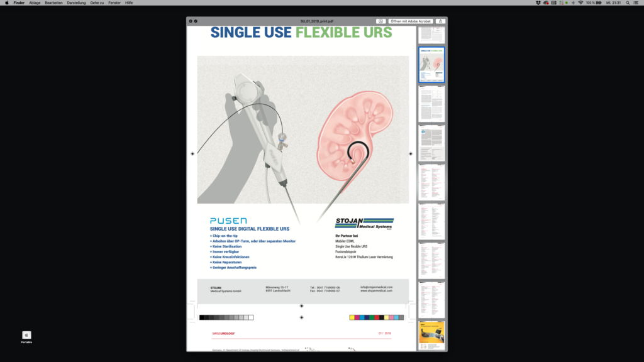Open the Finder menu
The image size is (644, 362).
click(x=19, y=3)
